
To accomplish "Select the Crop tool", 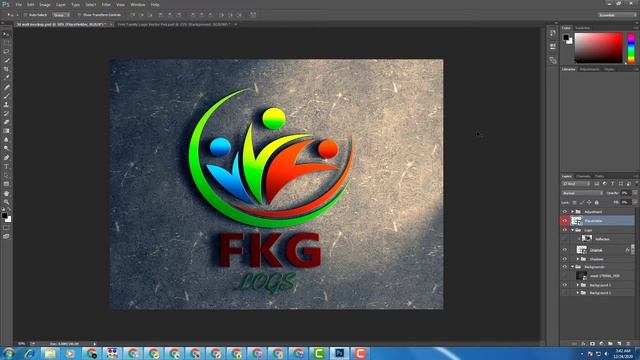I will point(6,69).
